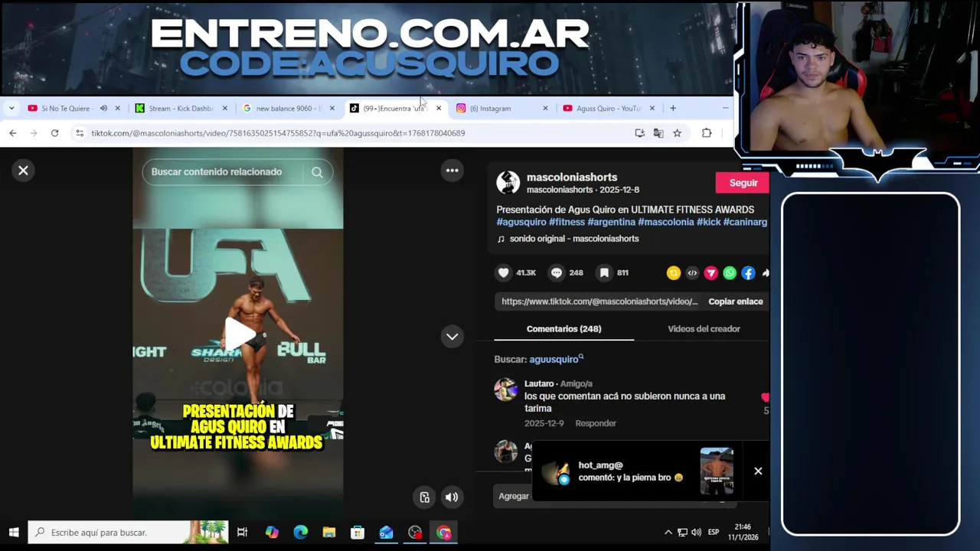Repost the video with yellow icon

coord(674,273)
